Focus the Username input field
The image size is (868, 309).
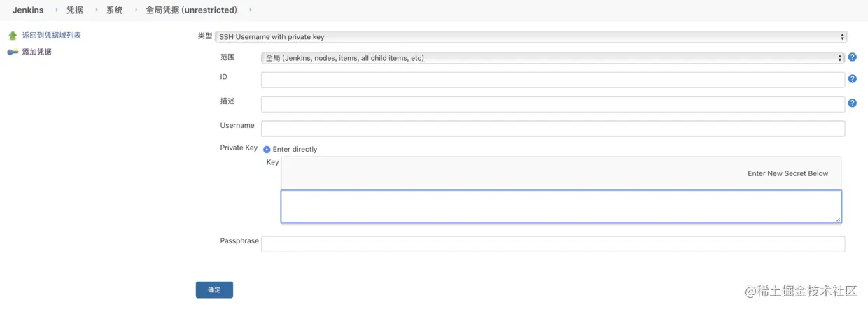click(x=553, y=129)
